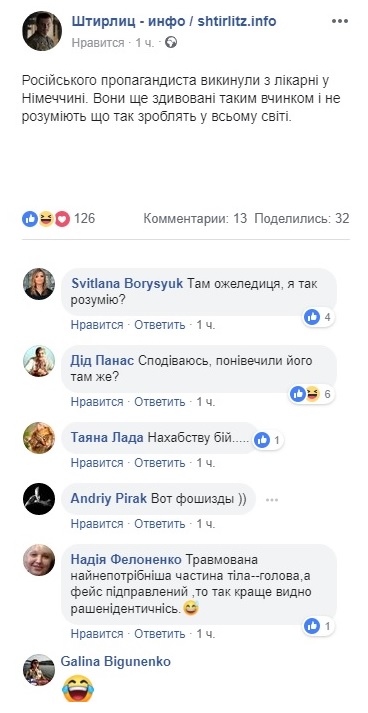This screenshot has height=713, width=368.
Task: Open Andriy Pirak's profile name
Action: (108, 498)
